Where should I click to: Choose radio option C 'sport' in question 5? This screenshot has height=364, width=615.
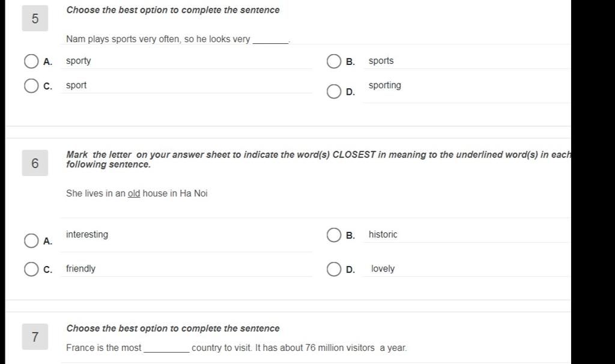tap(31, 85)
